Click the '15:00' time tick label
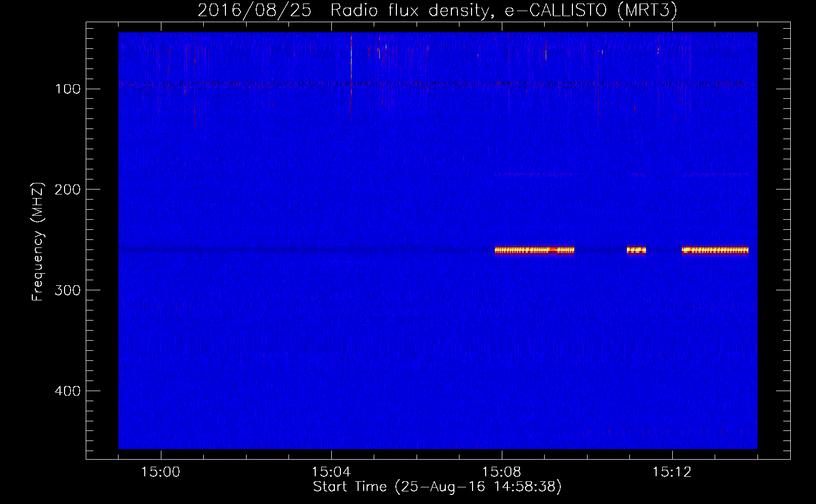Screen dimensions: 816x504 click(160, 472)
